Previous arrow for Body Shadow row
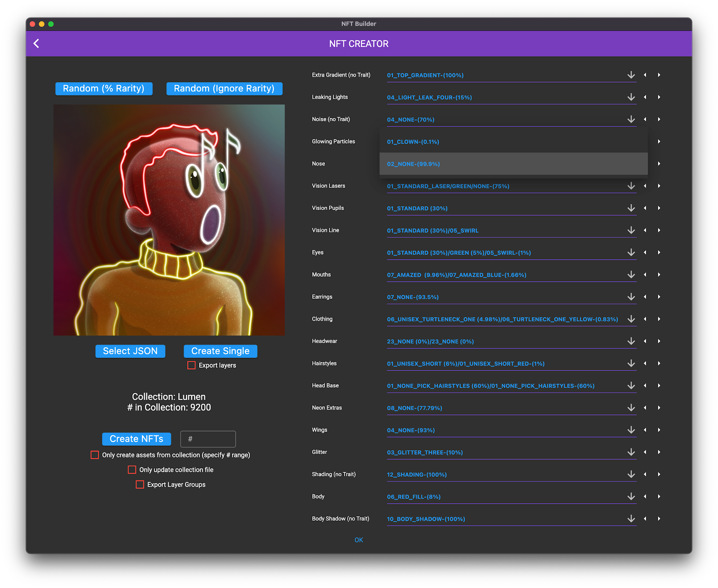The image size is (718, 588). 645,519
